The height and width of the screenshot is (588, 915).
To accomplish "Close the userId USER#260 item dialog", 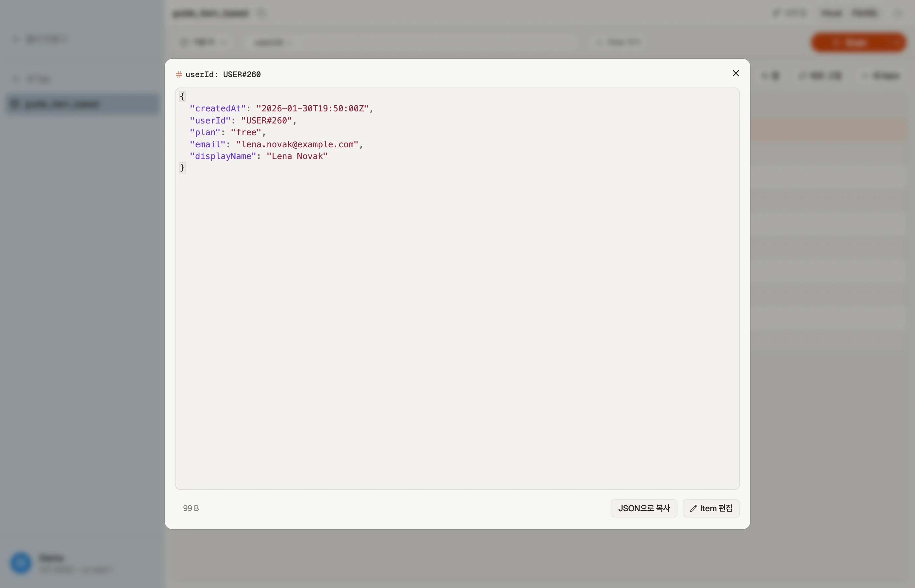I will click(736, 73).
